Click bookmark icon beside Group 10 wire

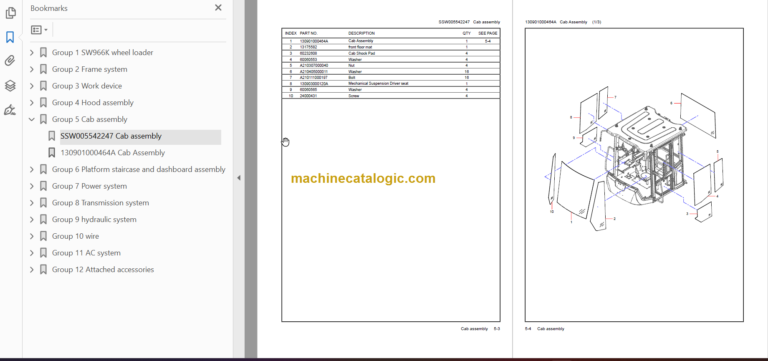click(43, 236)
